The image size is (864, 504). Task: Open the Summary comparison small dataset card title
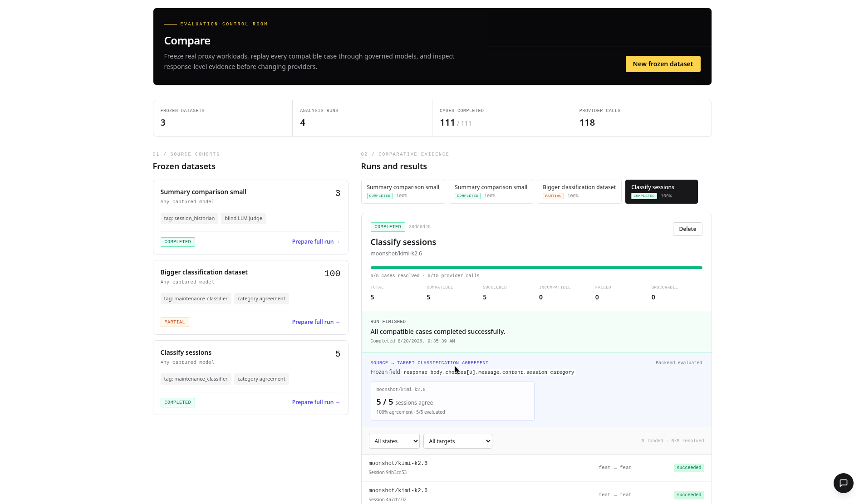203,192
